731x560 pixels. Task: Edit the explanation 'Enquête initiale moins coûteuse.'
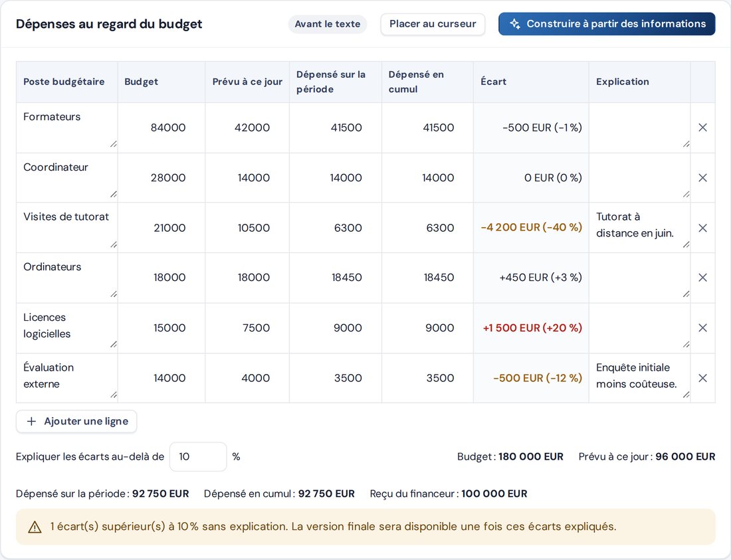coord(639,378)
